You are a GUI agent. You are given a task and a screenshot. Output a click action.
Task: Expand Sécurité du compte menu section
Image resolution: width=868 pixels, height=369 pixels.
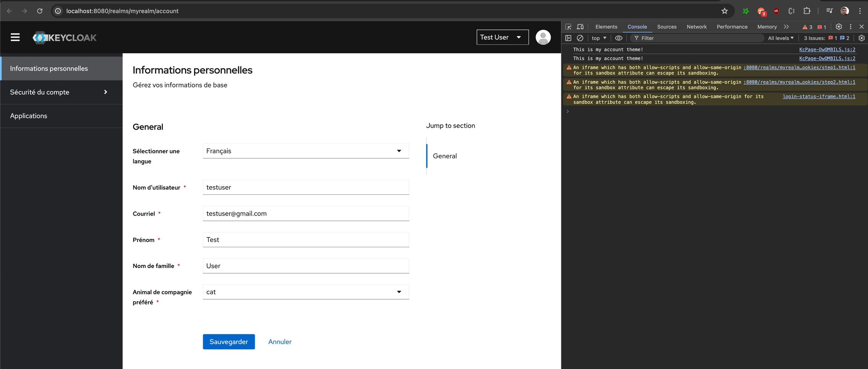[61, 92]
